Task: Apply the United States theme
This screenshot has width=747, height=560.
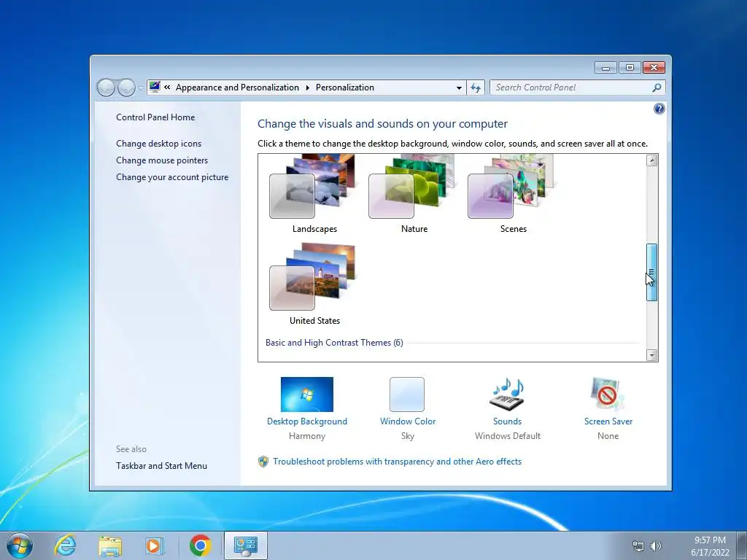Action: coord(312,284)
